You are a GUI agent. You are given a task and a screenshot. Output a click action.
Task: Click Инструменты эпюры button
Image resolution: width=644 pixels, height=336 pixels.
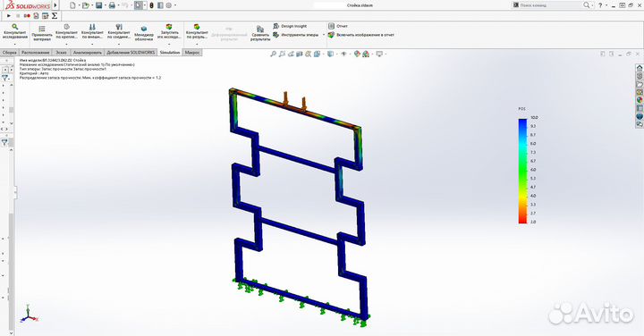(x=296, y=35)
